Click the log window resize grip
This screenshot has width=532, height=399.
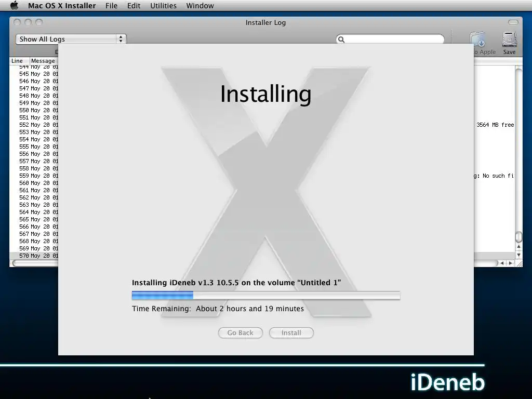point(519,263)
